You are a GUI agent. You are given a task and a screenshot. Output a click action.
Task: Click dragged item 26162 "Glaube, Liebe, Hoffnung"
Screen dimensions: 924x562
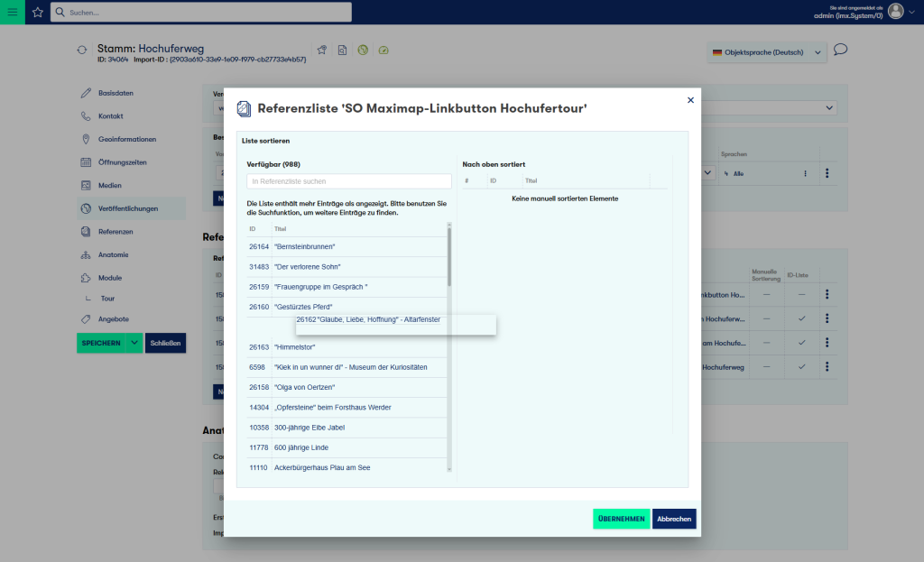click(x=395, y=325)
